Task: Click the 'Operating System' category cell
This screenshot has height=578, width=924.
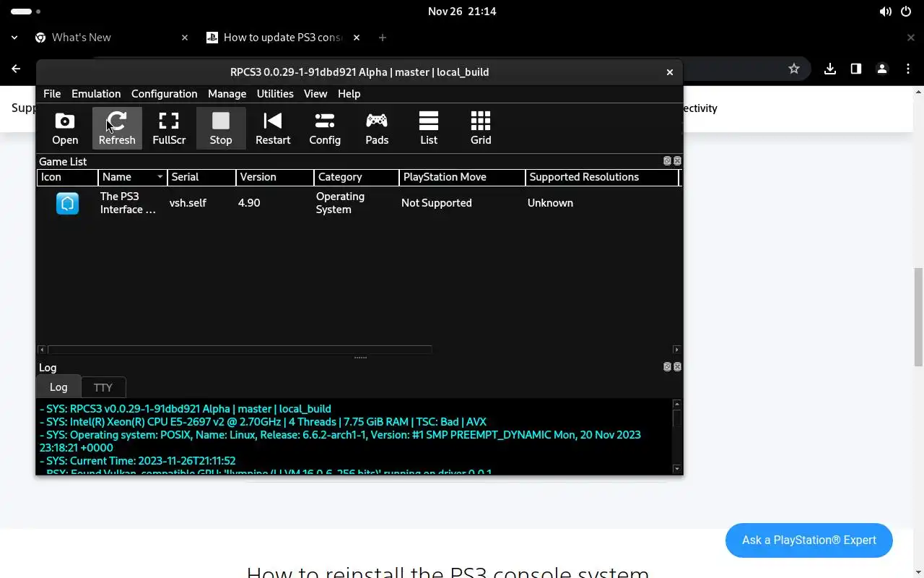Action: point(340,203)
